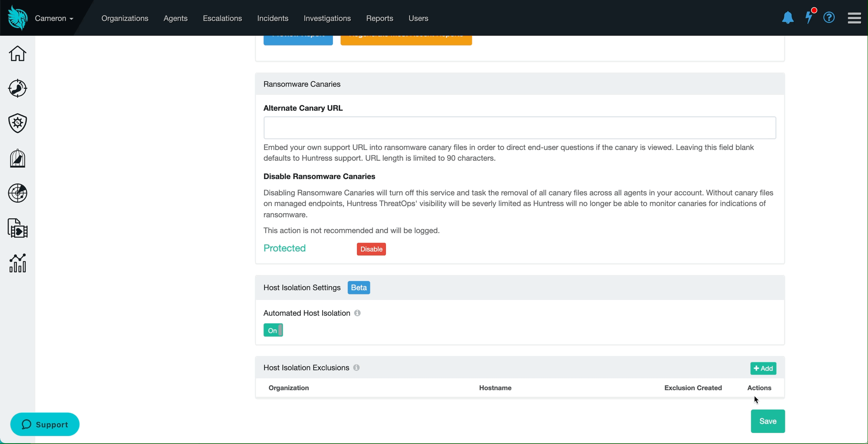Open the radar external recon sidebar icon
The height and width of the screenshot is (444, 868).
[x=17, y=193]
